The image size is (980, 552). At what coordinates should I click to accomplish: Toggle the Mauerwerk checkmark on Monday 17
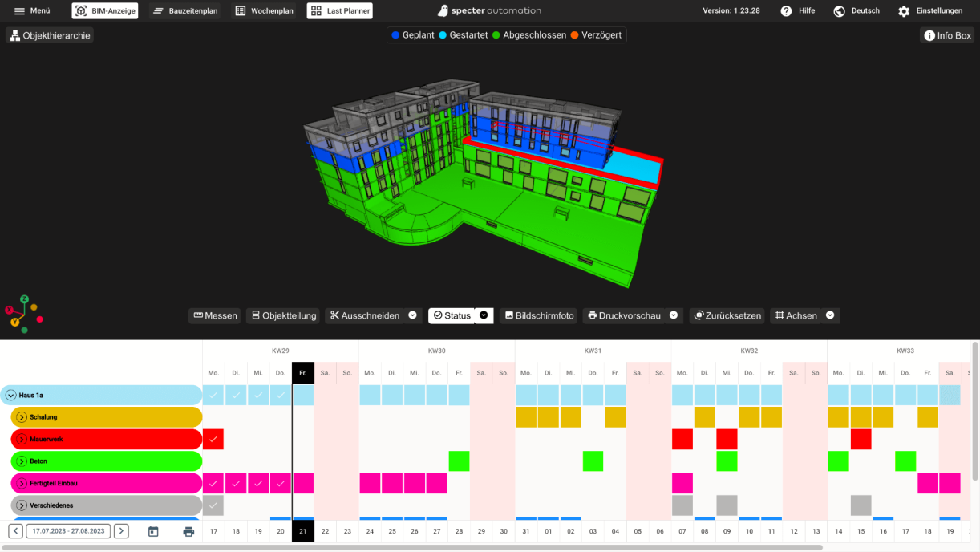[213, 439]
